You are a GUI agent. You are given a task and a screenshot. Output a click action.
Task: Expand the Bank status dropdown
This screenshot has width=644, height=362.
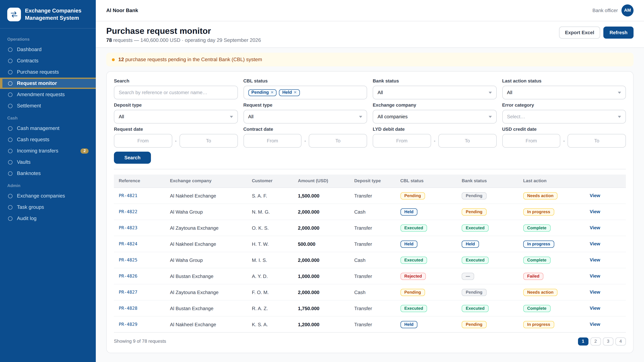[434, 93]
